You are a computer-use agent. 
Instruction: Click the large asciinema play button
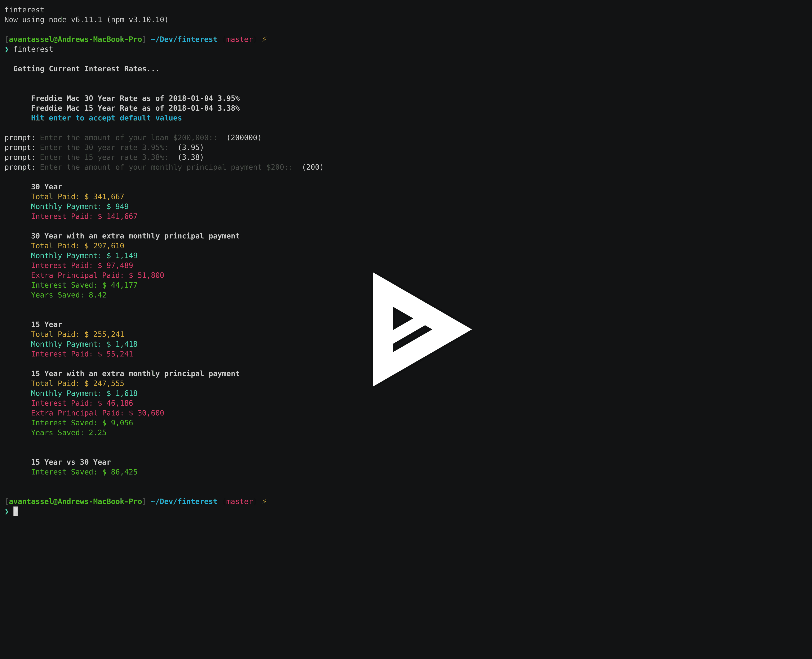(422, 329)
